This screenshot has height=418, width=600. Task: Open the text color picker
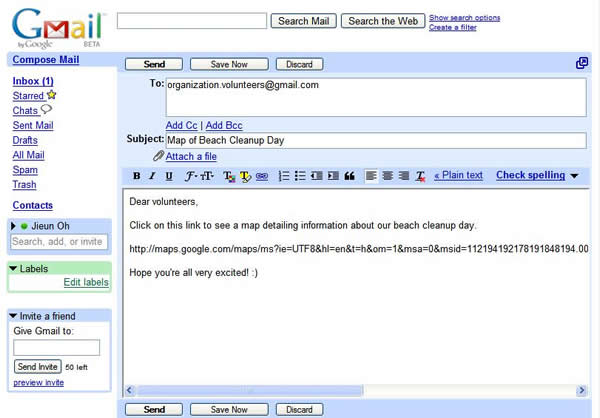(228, 176)
